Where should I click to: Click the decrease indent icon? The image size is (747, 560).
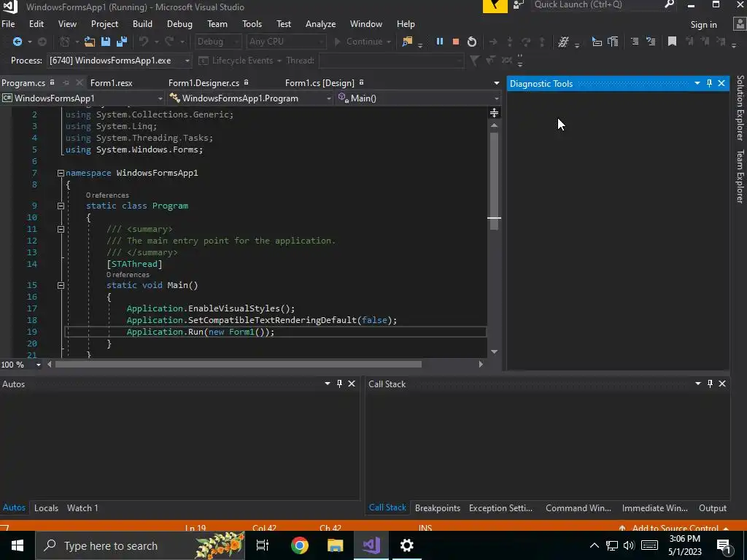pyautogui.click(x=651, y=42)
